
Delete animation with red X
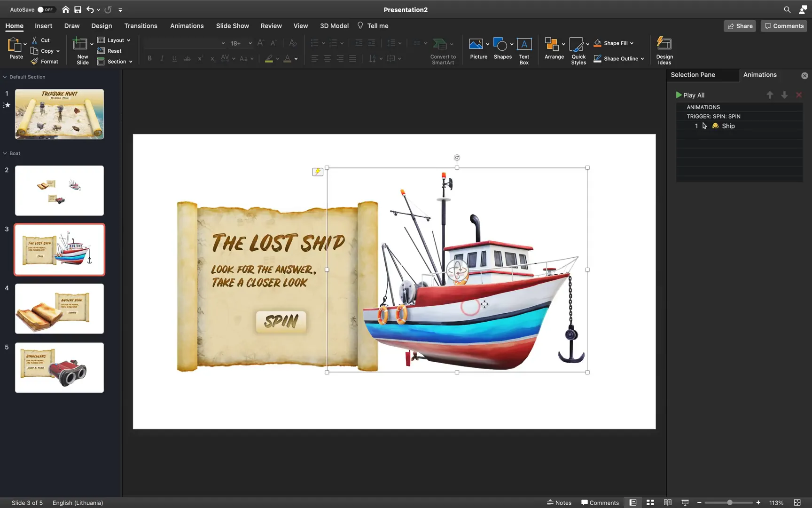[799, 95]
